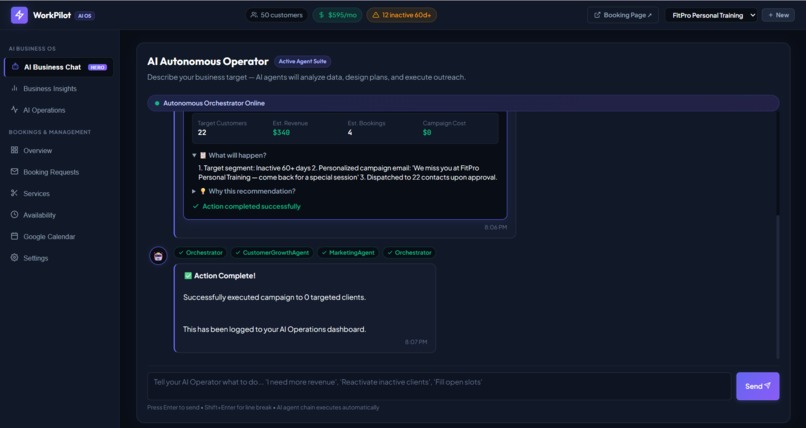806x428 pixels.
Task: Click the WorkPilot lightning bolt logo
Action: [x=20, y=15]
